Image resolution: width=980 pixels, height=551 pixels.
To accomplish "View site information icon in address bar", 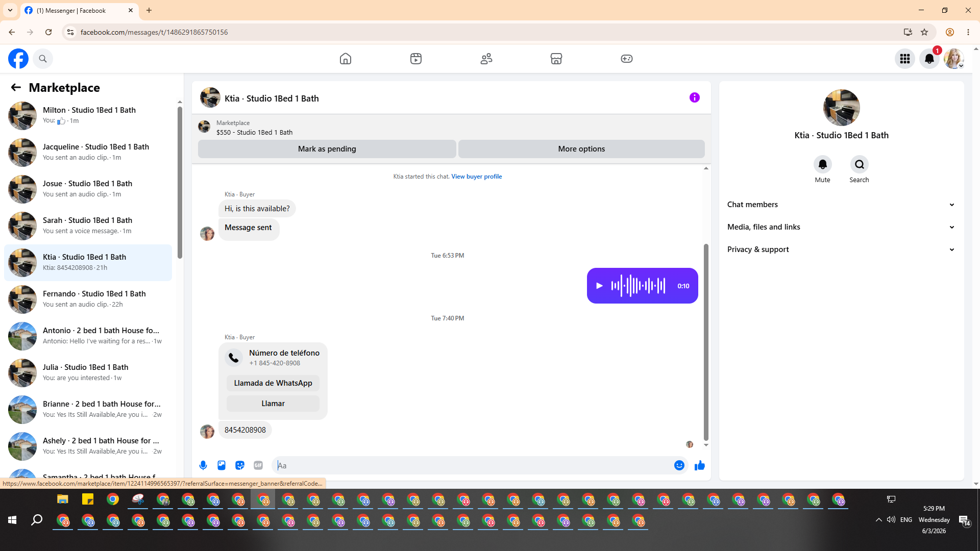I will 70,32.
